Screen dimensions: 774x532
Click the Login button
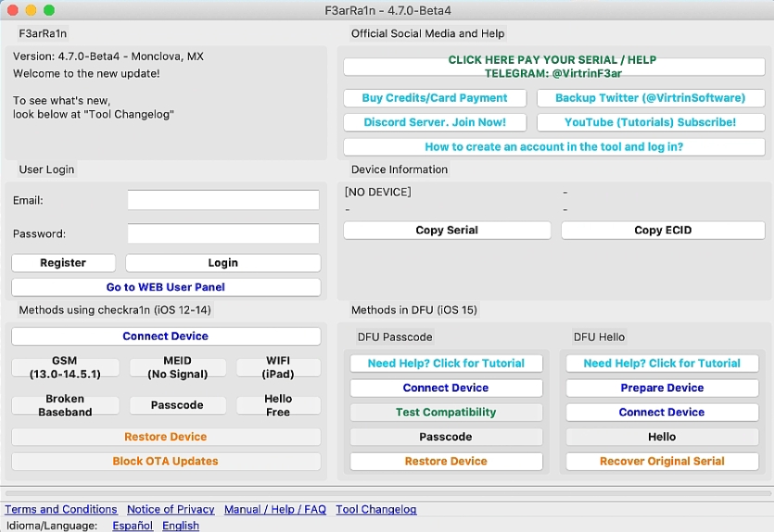[x=222, y=262]
